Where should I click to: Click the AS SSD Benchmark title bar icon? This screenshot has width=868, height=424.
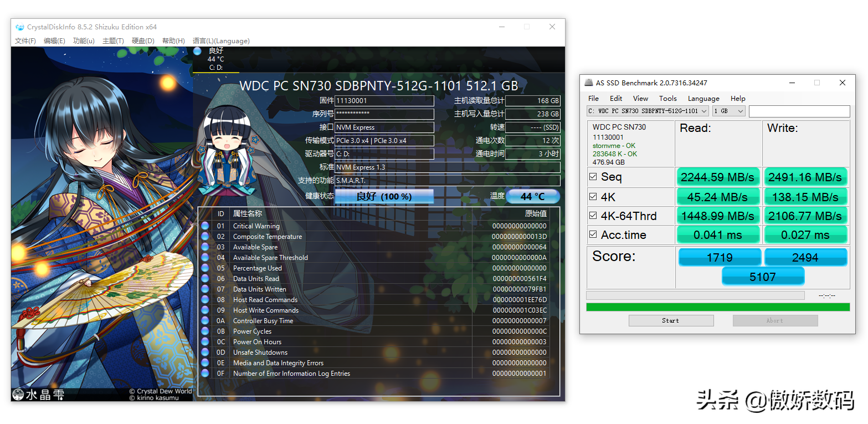tap(589, 83)
